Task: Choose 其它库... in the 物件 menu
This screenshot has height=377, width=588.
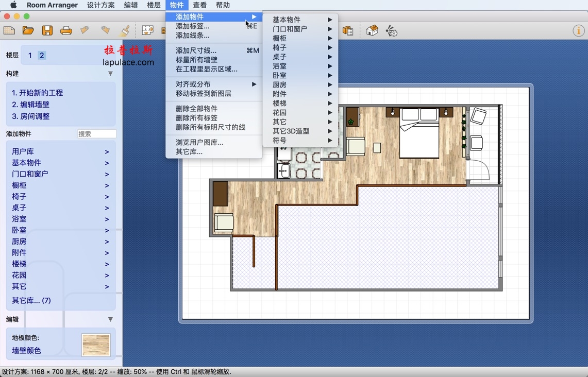Action: coord(214,152)
